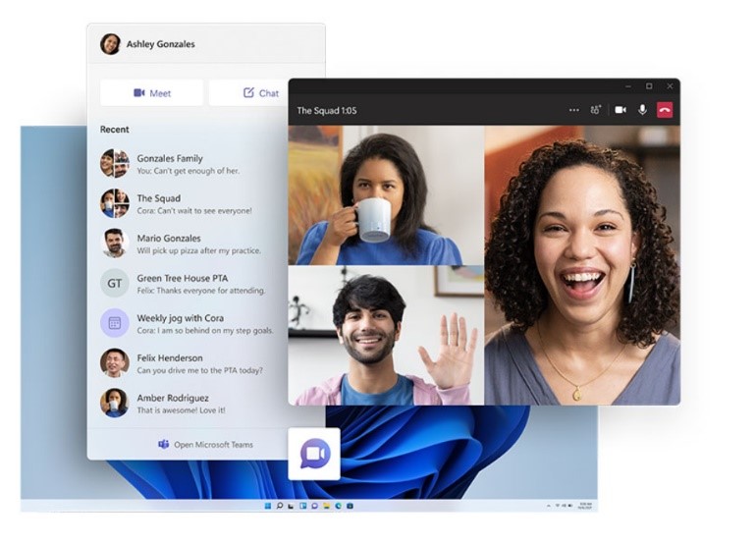Click the GT avatar for Green Tree House PTA
Image resolution: width=756 pixels, height=544 pixels.
pyautogui.click(x=115, y=283)
